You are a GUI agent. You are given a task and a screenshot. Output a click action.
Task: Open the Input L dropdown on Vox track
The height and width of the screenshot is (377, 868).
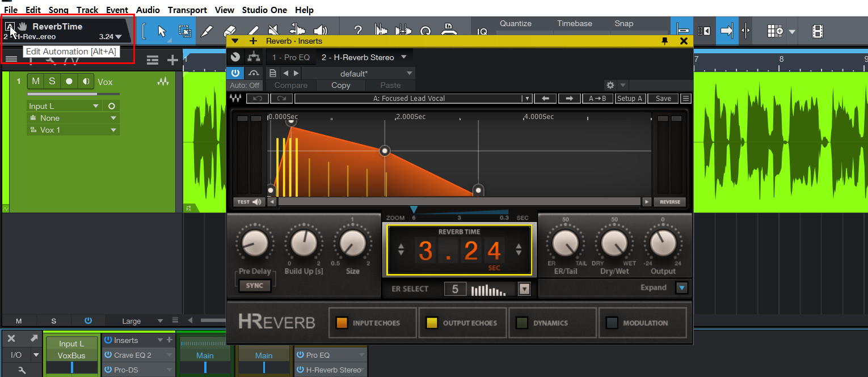pyautogui.click(x=96, y=106)
